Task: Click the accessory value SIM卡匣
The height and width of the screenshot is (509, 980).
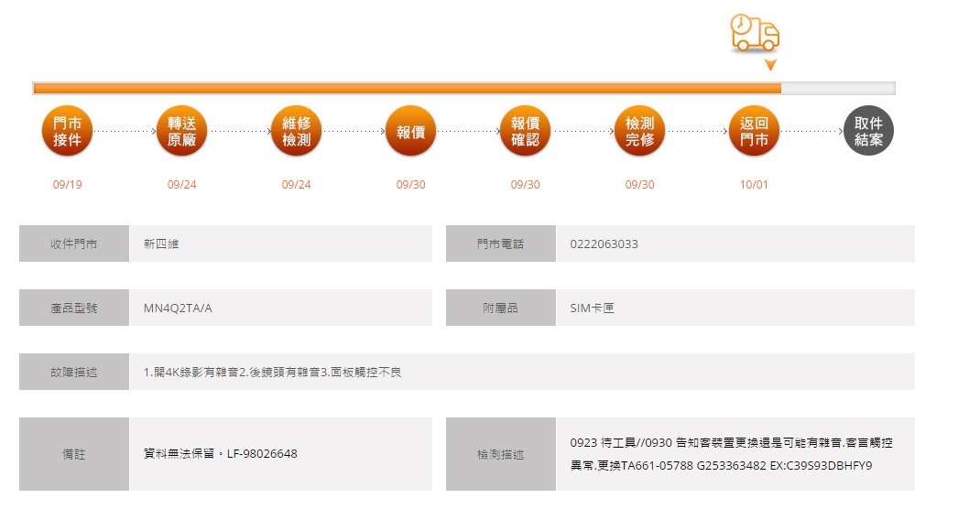Action: 592,308
